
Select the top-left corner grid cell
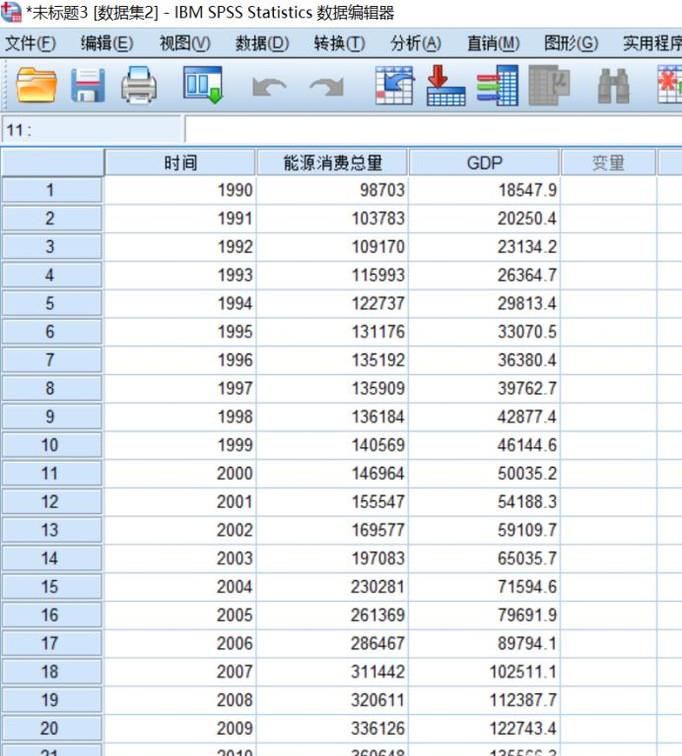click(52, 163)
